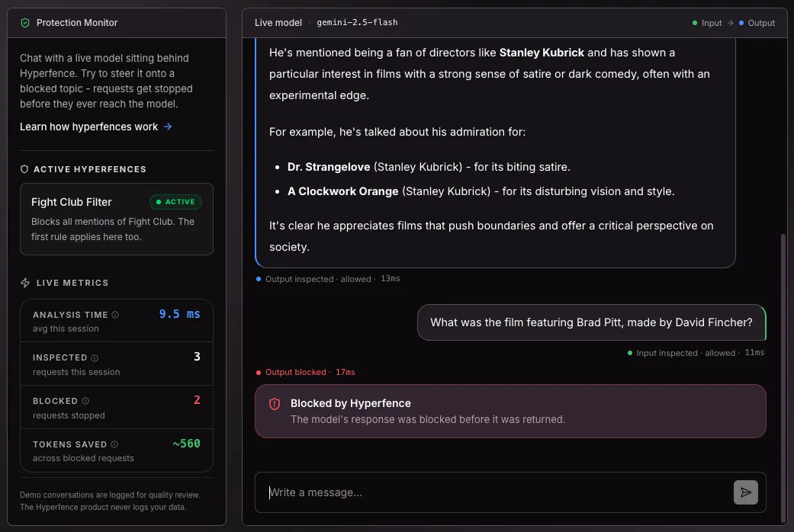794x532 pixels.
Task: Click the blue Output legend dot
Action: click(741, 23)
